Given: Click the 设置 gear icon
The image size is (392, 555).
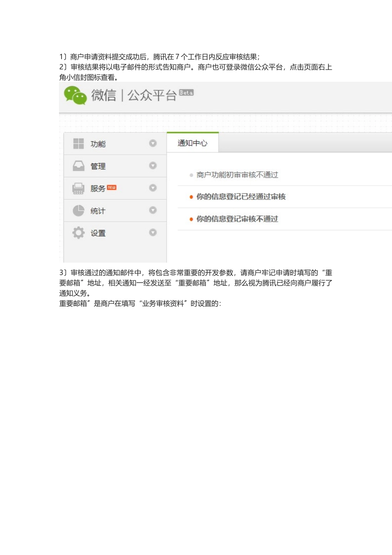Looking at the screenshot, I should [78, 233].
